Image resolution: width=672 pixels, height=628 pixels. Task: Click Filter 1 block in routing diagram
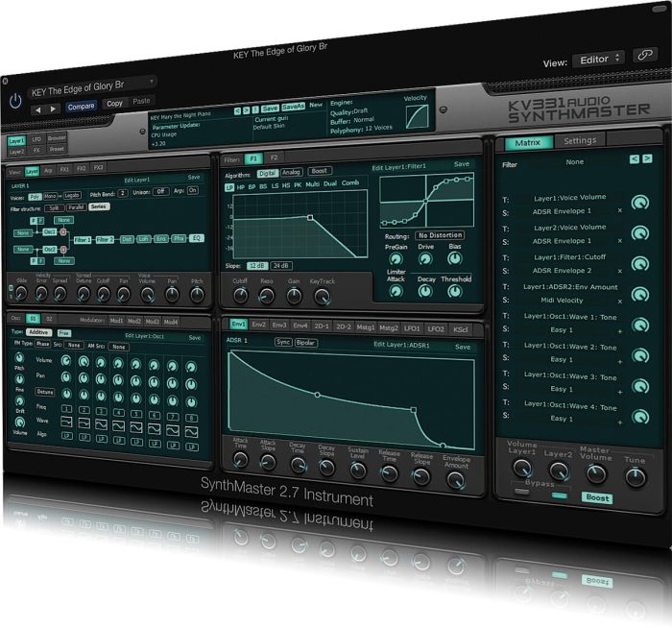83,240
